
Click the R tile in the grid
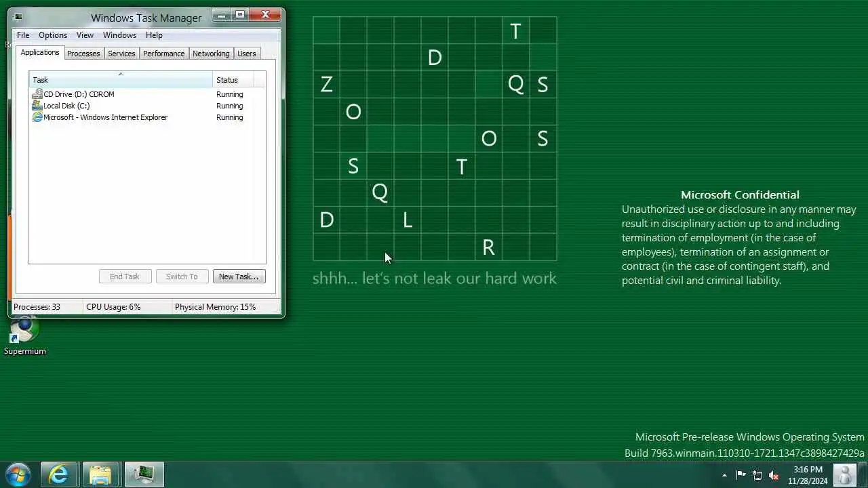[489, 247]
